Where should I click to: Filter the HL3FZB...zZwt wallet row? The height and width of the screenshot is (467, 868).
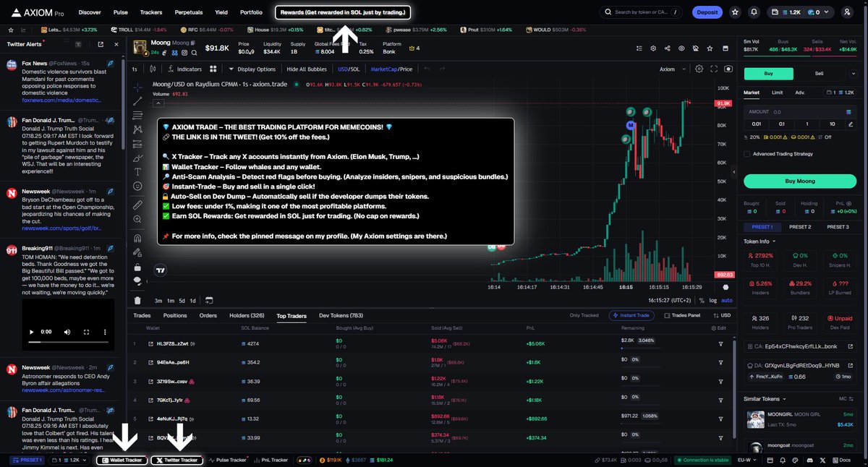coord(720,343)
